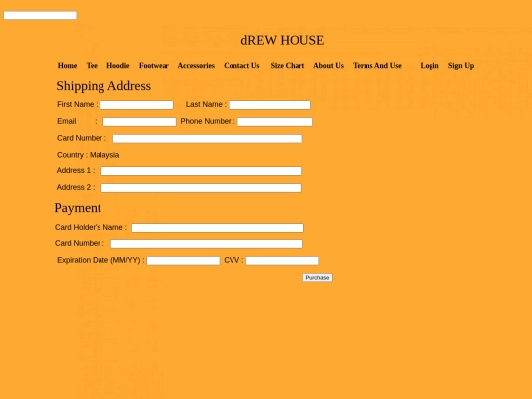Image resolution: width=532 pixels, height=399 pixels.
Task: Click the search box at page top
Action: (40, 15)
